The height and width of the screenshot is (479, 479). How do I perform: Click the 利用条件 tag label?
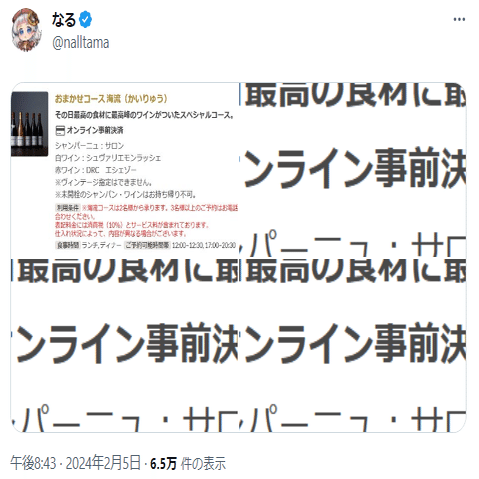coord(68,208)
